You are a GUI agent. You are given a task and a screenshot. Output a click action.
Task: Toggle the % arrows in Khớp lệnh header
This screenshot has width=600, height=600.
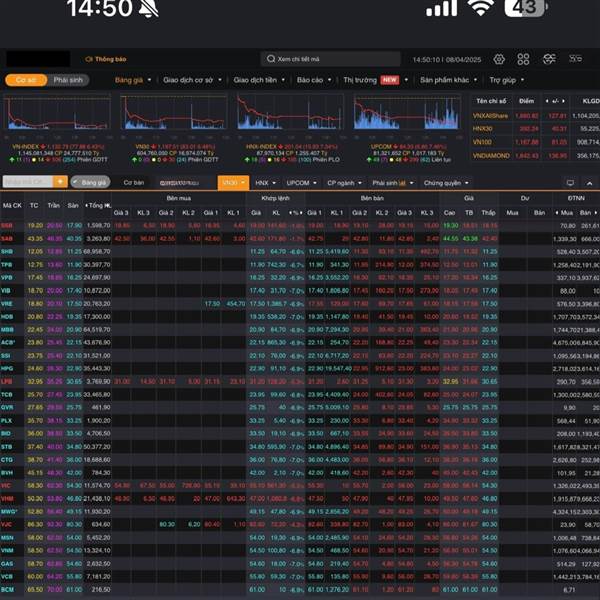295,213
